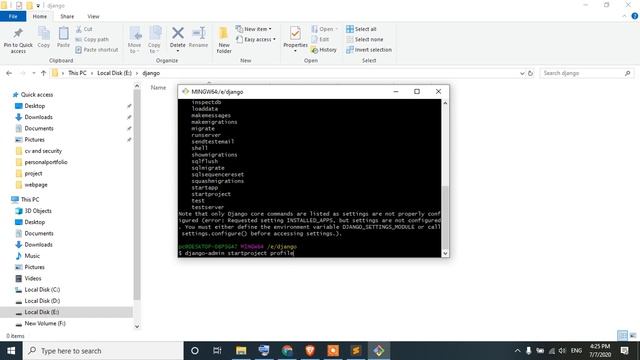Open the Copy to ribbon button
Viewport: 640px width, 360px height.
pos(154,40)
